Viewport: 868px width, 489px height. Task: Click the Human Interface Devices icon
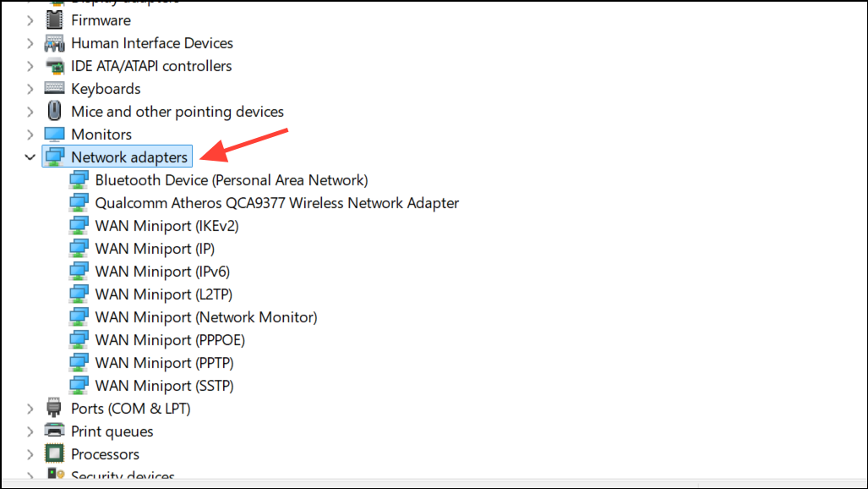coord(54,43)
